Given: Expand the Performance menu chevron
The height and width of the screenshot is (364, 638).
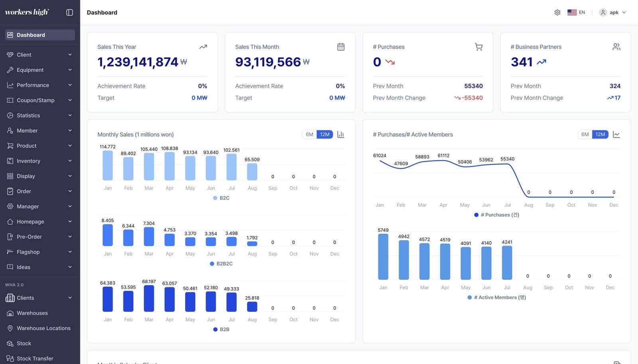Looking at the screenshot, I should [x=70, y=85].
